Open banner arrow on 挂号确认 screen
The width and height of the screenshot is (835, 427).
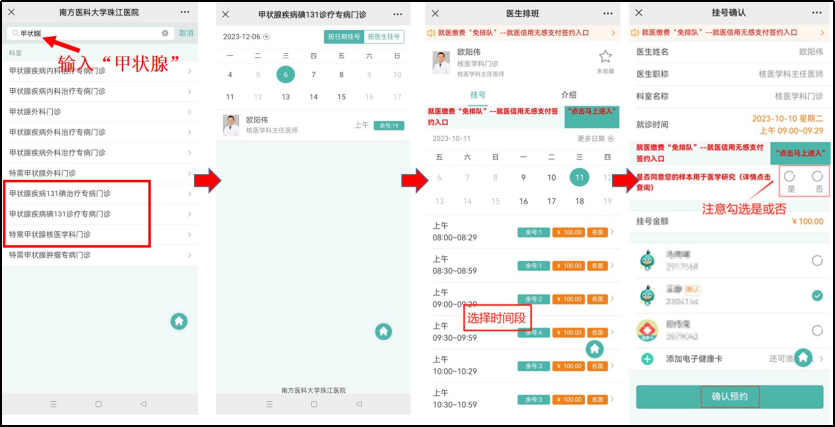point(820,33)
